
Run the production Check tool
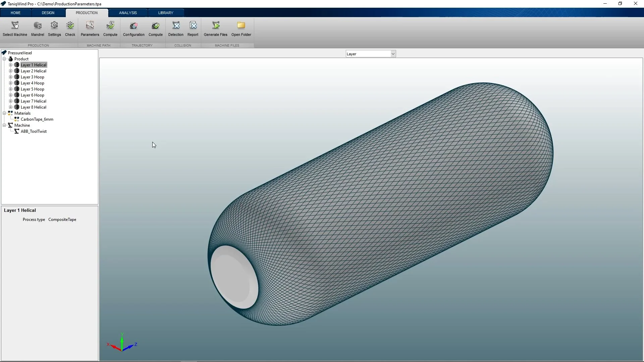pyautogui.click(x=70, y=26)
